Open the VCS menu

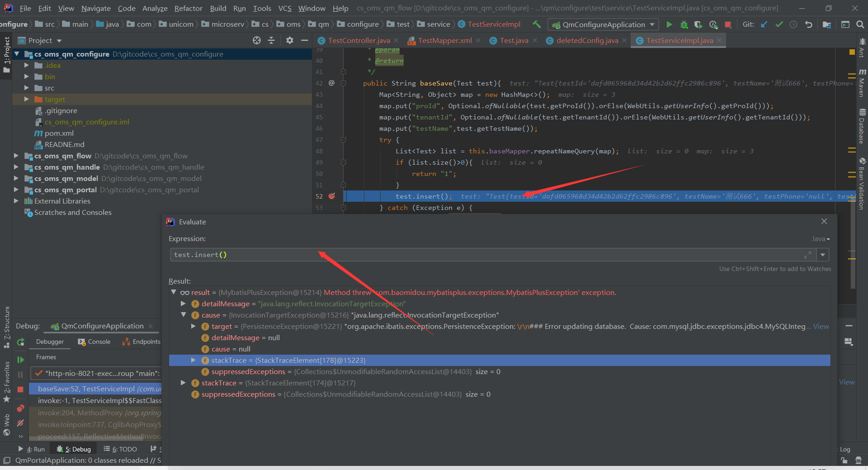(285, 8)
